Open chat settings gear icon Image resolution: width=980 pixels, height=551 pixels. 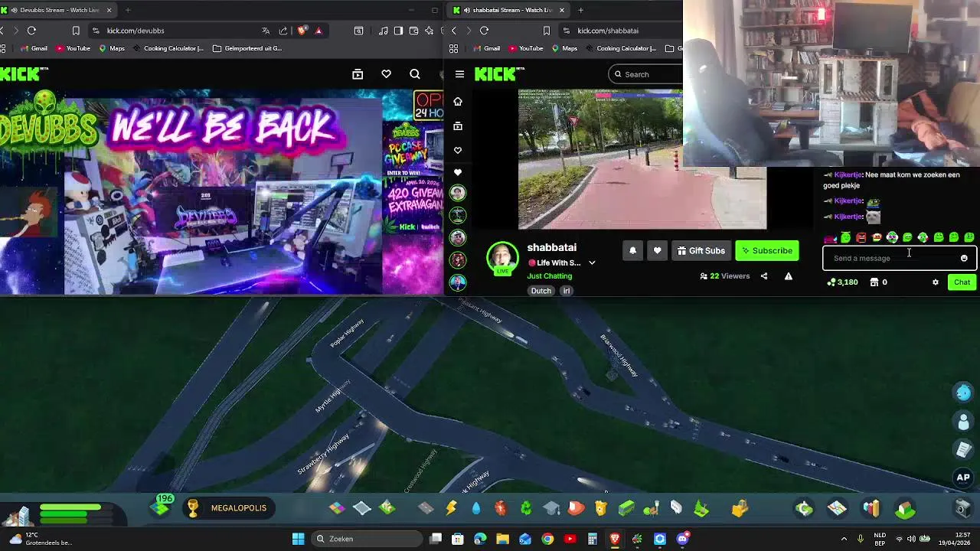coord(935,282)
